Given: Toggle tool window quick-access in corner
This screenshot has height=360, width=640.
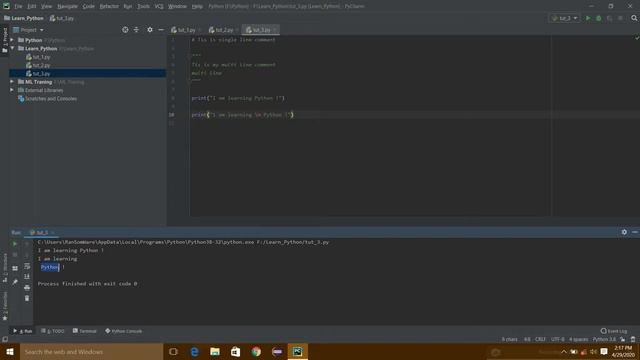Looking at the screenshot, I should click(x=5, y=339).
